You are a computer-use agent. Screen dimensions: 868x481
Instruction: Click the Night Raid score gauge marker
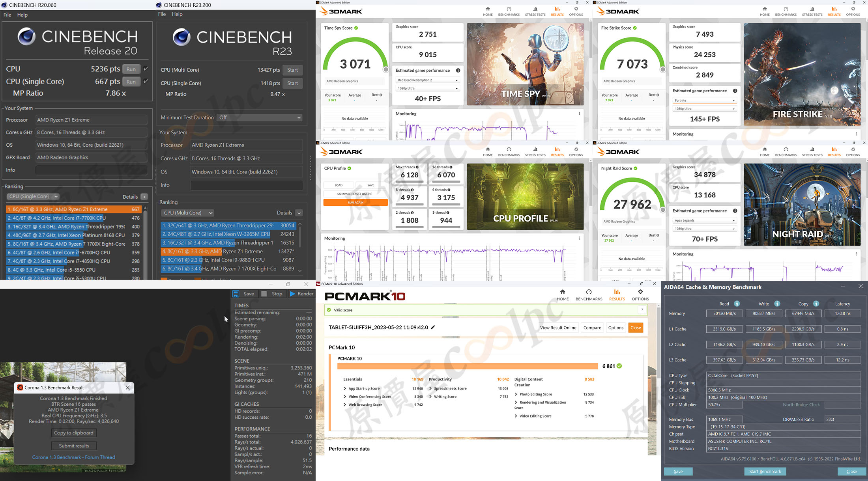point(663,210)
